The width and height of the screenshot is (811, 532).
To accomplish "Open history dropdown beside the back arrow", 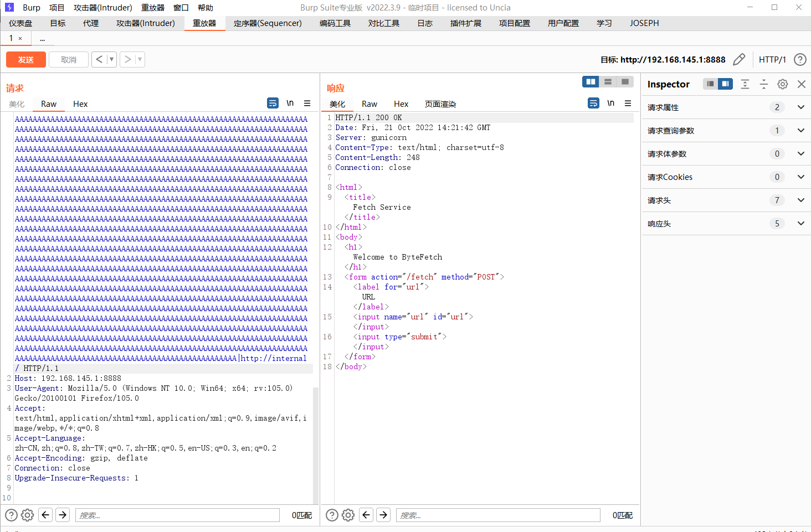I will 112,59.
